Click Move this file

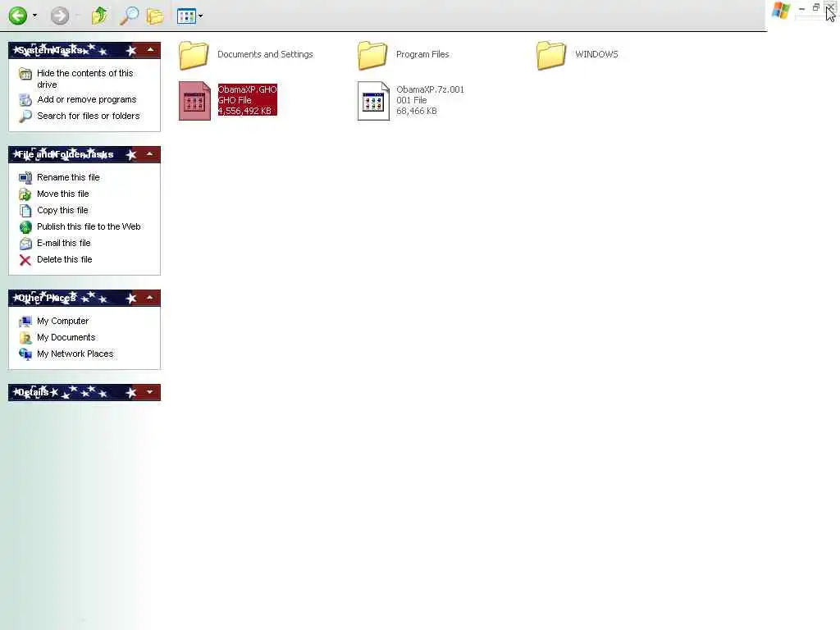[62, 194]
